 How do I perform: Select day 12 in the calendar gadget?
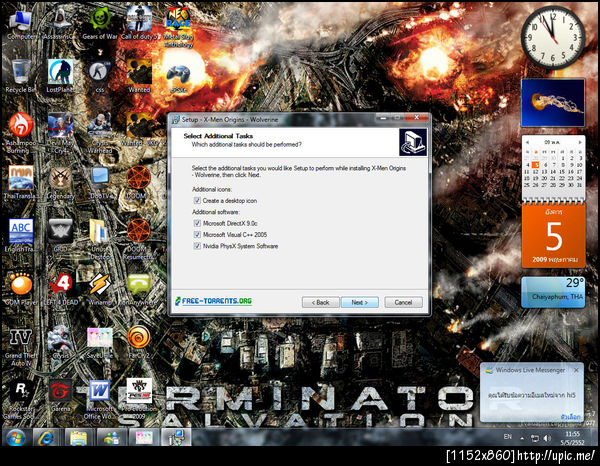pyautogui.click(x=536, y=172)
